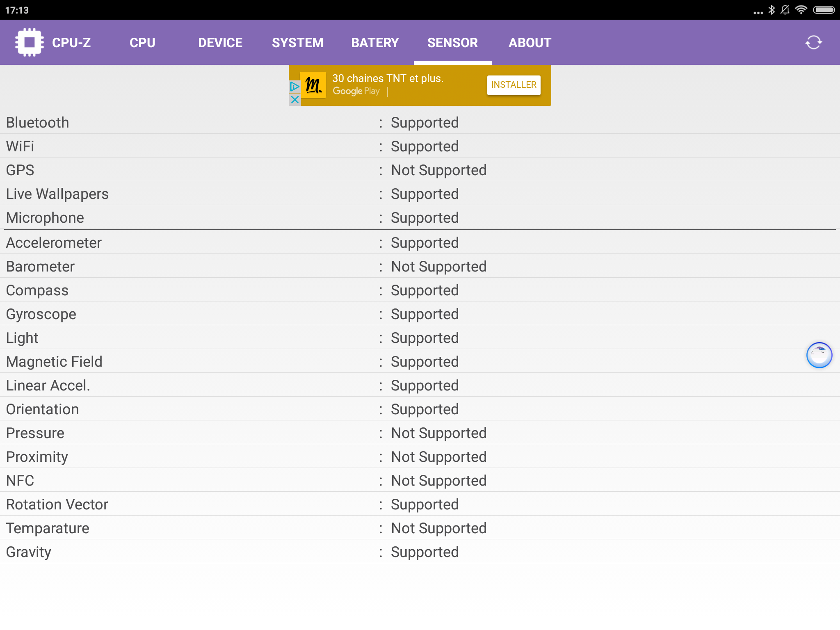This screenshot has height=630, width=840.
Task: Tap the muted notification bell icon
Action: point(785,10)
